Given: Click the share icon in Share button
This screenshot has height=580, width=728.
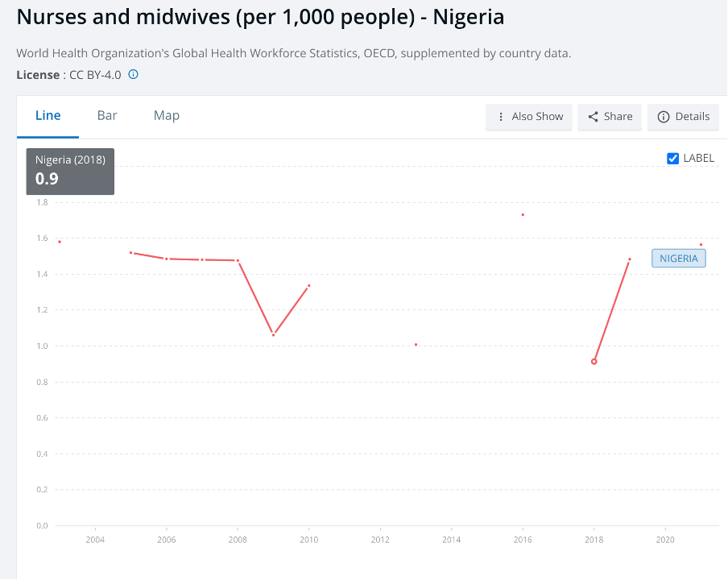Looking at the screenshot, I should click(593, 117).
